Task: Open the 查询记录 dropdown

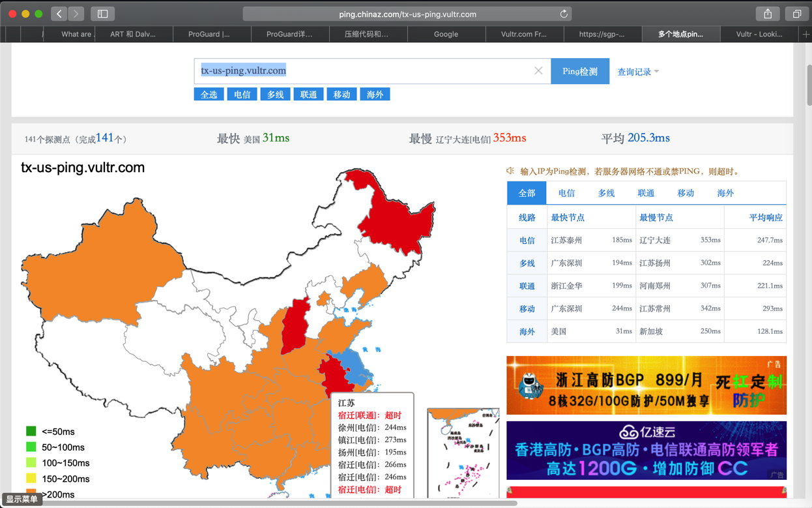Action: click(638, 72)
